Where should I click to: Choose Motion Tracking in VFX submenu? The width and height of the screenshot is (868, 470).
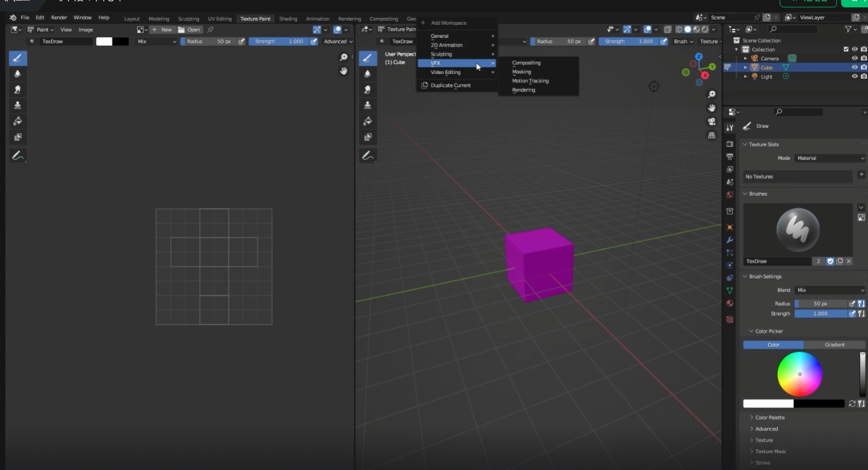pos(531,81)
